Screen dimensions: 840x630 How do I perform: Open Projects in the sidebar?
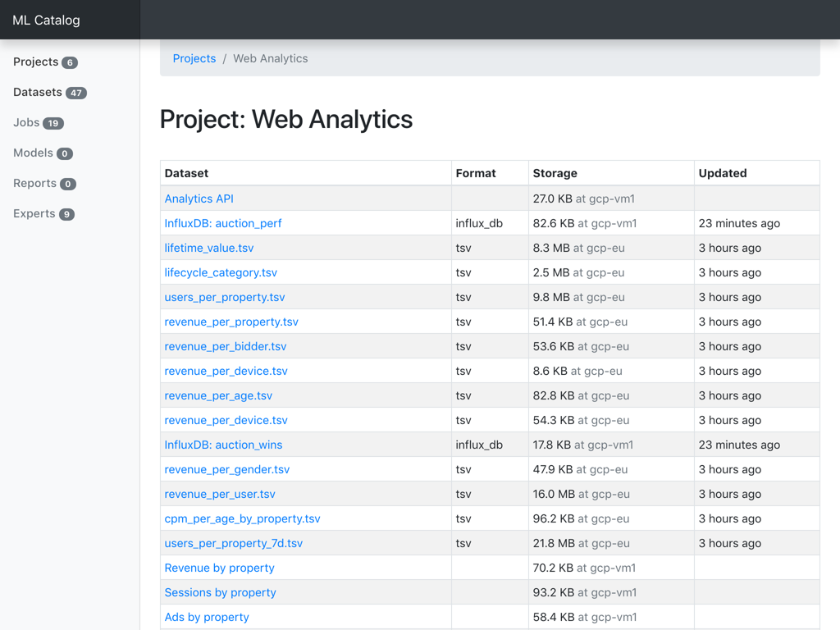pos(46,62)
